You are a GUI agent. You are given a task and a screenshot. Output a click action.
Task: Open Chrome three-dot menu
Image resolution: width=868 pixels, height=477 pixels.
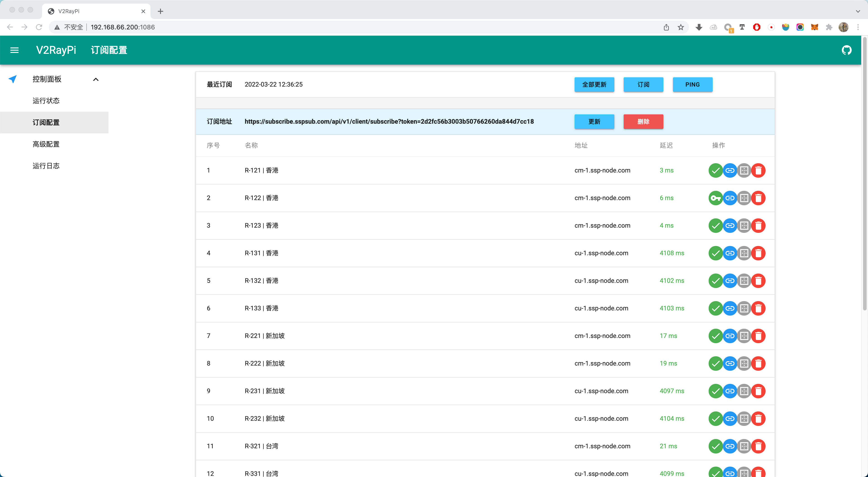[858, 27]
